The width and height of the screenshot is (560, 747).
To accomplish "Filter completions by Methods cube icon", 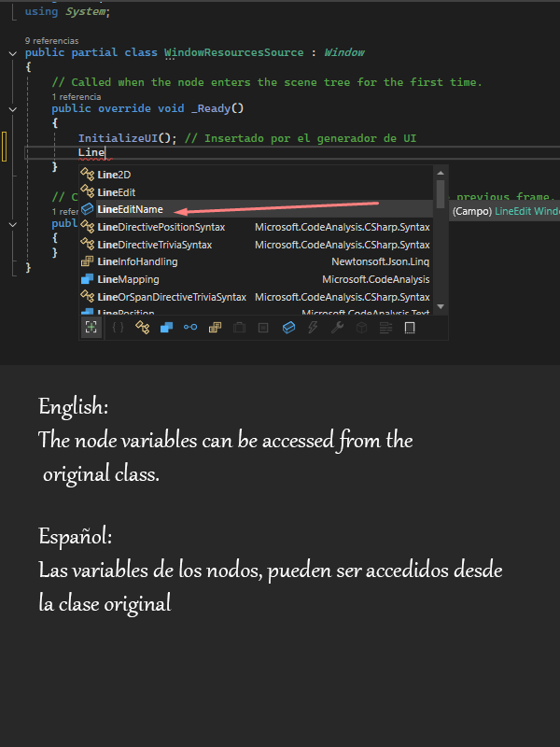I will (x=361, y=328).
